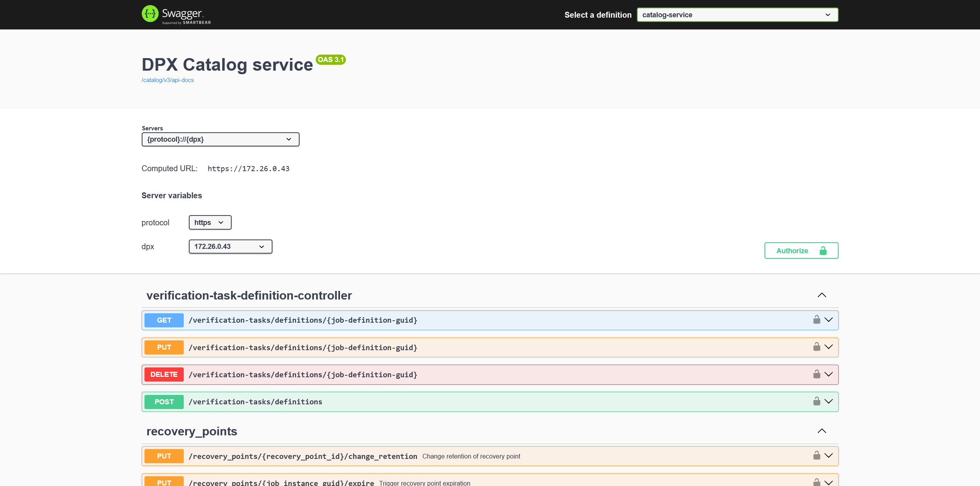Image resolution: width=980 pixels, height=486 pixels.
Task: Click lock icon on POST verification-tasks row
Action: click(x=817, y=401)
